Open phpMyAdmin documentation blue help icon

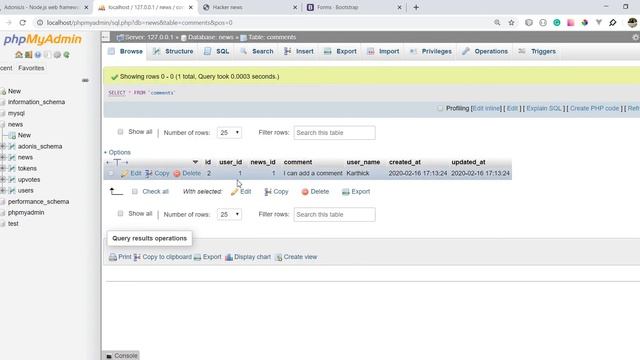38,55
